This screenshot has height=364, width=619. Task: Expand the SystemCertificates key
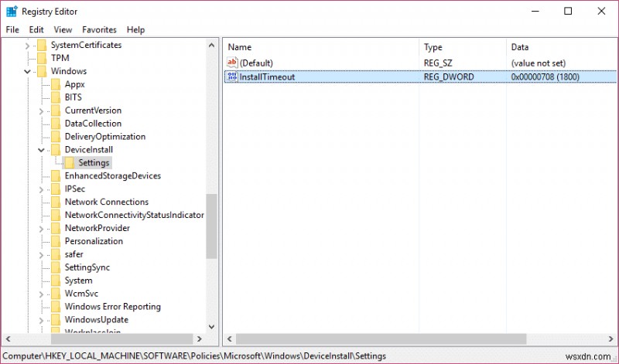coord(27,46)
